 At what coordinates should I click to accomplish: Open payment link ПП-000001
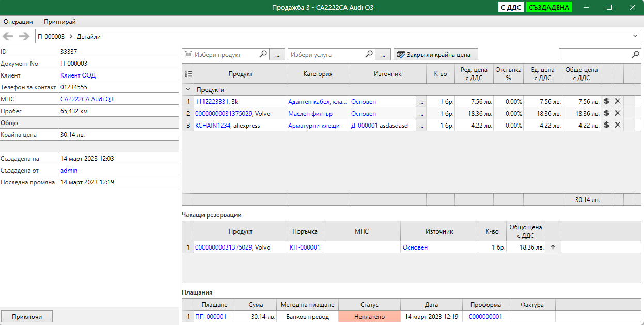[x=211, y=317]
